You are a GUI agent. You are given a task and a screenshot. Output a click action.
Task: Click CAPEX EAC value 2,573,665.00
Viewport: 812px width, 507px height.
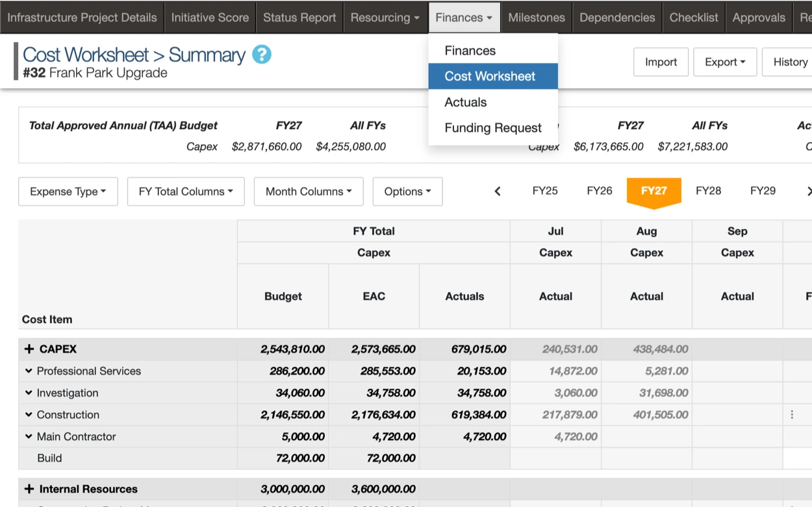383,349
